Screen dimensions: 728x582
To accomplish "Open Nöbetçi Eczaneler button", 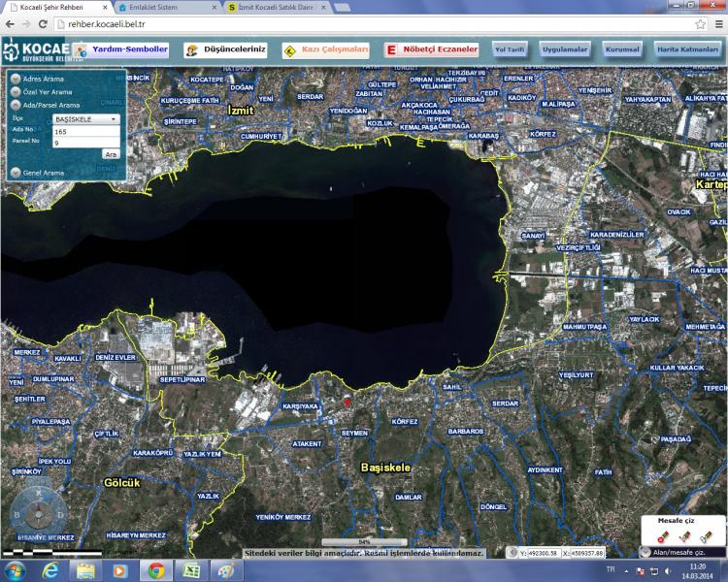I will (431, 49).
